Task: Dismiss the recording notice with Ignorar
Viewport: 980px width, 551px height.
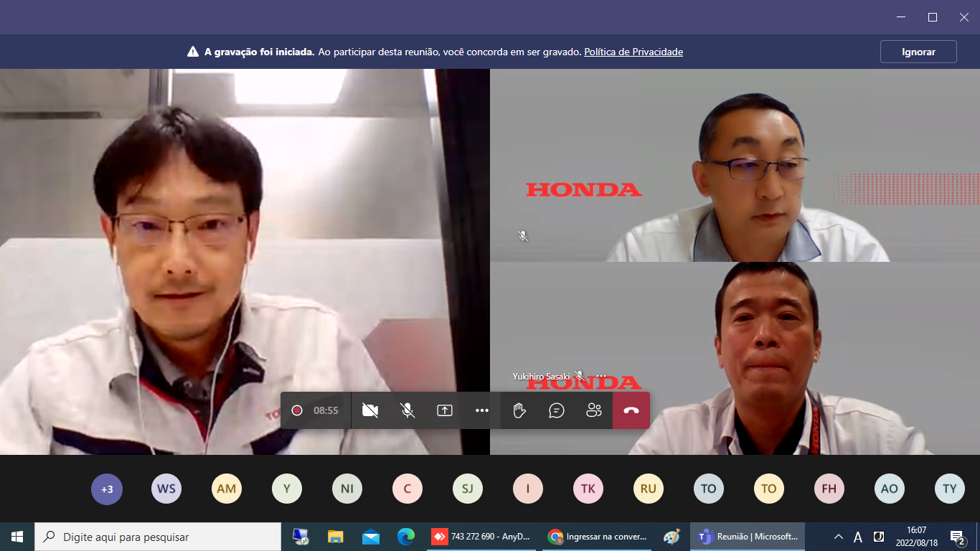Action: (918, 52)
